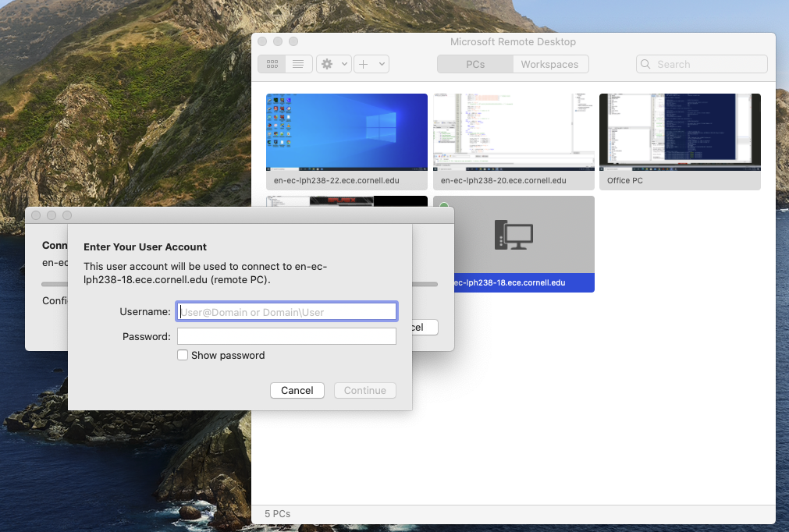Open en-ec-lph238-22 PC thumbnail
The height and width of the screenshot is (532, 789).
pyautogui.click(x=347, y=132)
